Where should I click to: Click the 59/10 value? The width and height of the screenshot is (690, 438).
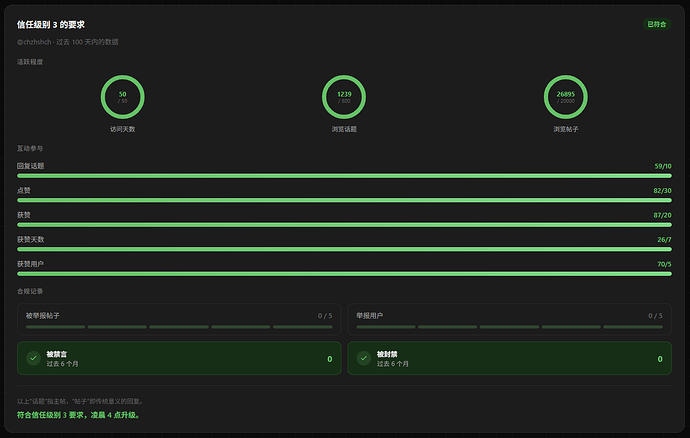coord(663,166)
